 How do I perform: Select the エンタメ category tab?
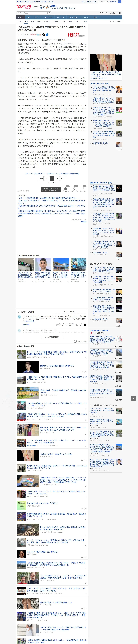(47, 22)
